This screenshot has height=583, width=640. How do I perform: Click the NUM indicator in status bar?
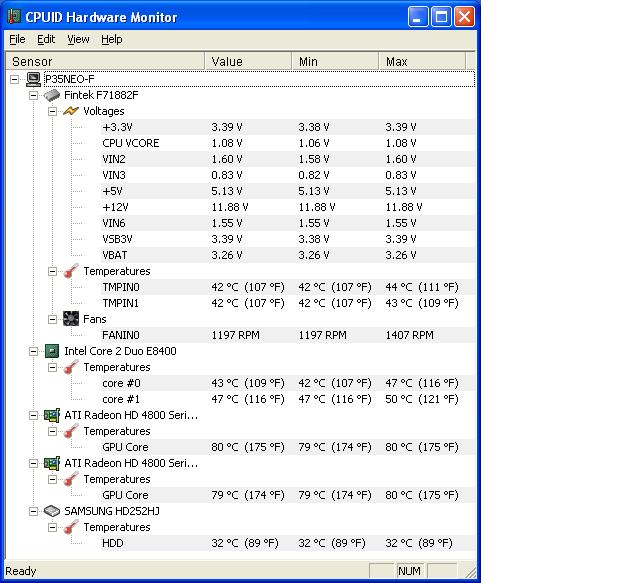pyautogui.click(x=409, y=571)
